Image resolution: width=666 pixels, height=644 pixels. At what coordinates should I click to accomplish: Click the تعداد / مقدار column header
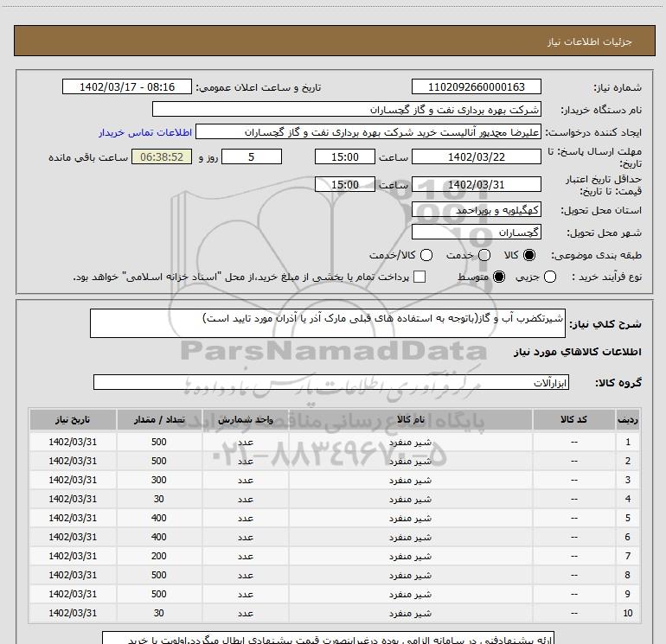[x=159, y=420]
